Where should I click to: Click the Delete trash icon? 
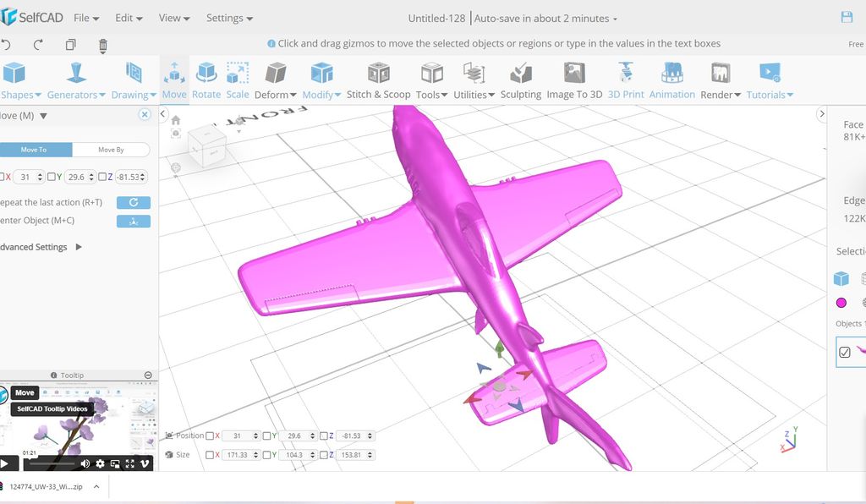[x=103, y=46]
